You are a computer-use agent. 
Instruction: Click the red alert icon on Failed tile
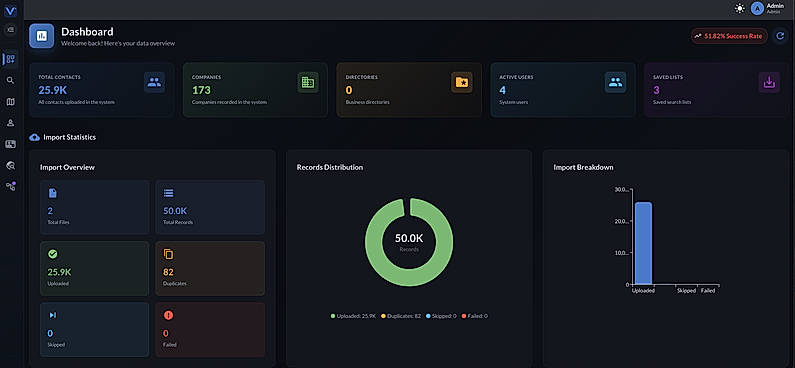(168, 315)
